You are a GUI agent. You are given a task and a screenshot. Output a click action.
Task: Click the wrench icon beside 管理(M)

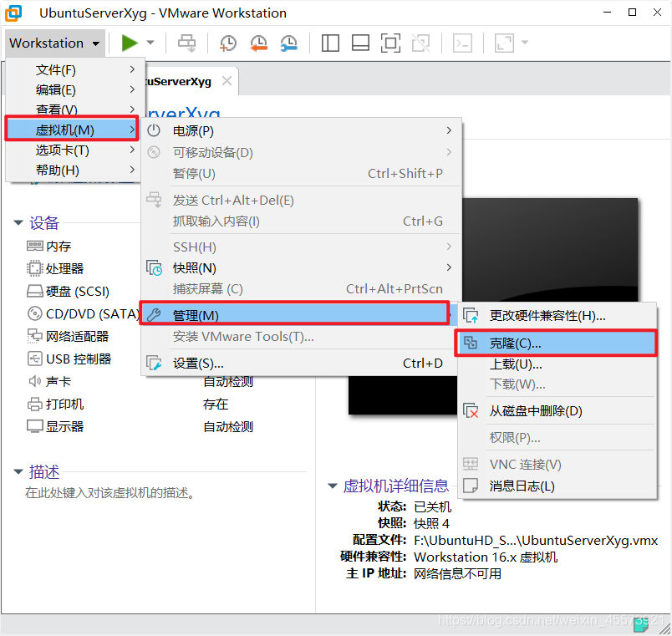tap(154, 315)
